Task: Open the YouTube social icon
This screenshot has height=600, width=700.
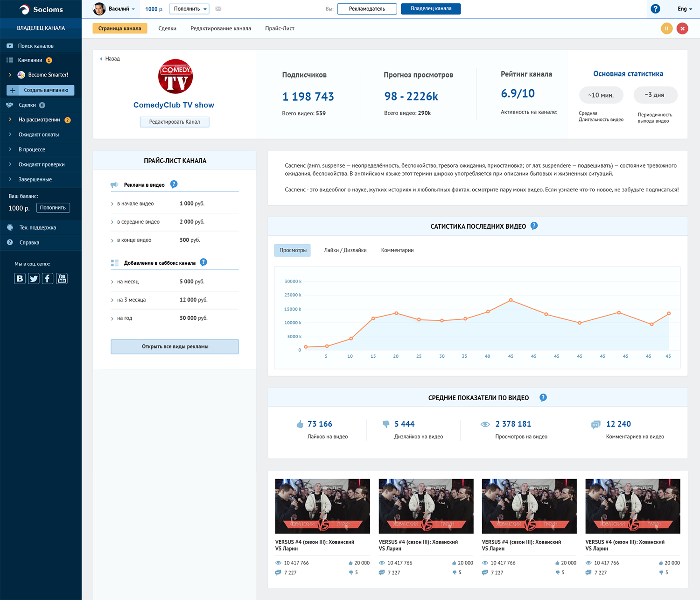Action: pyautogui.click(x=62, y=279)
